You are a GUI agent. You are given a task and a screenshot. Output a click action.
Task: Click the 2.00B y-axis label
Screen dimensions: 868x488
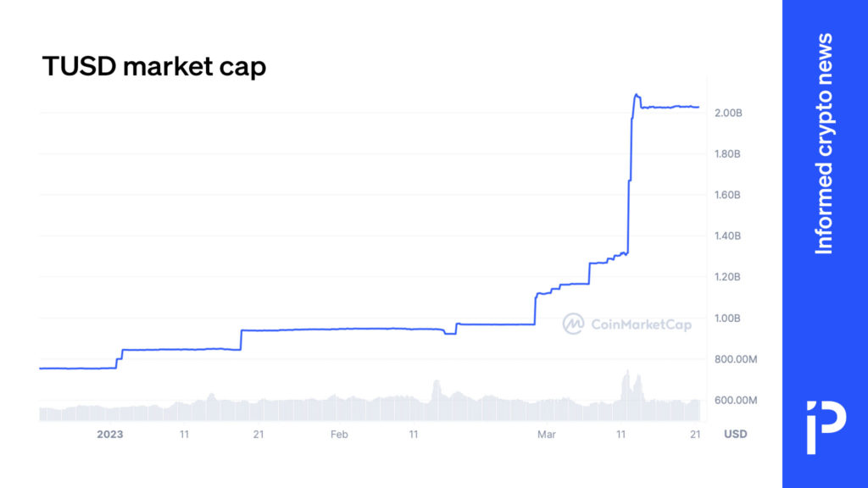coord(728,113)
